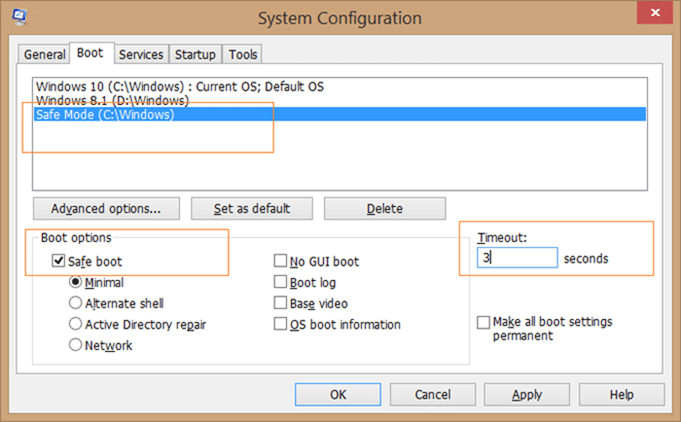Close the System Configuration window
Image resolution: width=681 pixels, height=422 pixels.
click(x=655, y=13)
